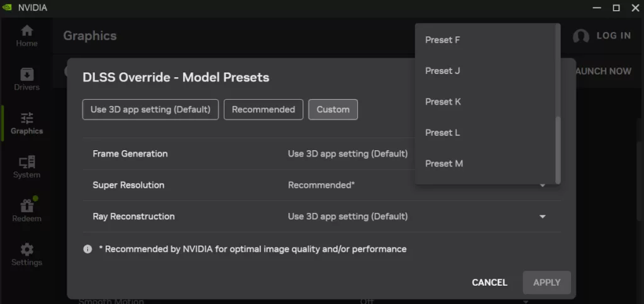Click LOG IN link
The width and height of the screenshot is (644, 304).
pos(614,36)
